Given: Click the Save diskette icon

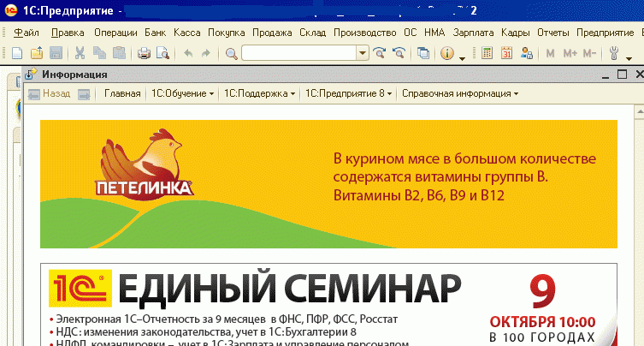Looking at the screenshot, I should coord(56,53).
